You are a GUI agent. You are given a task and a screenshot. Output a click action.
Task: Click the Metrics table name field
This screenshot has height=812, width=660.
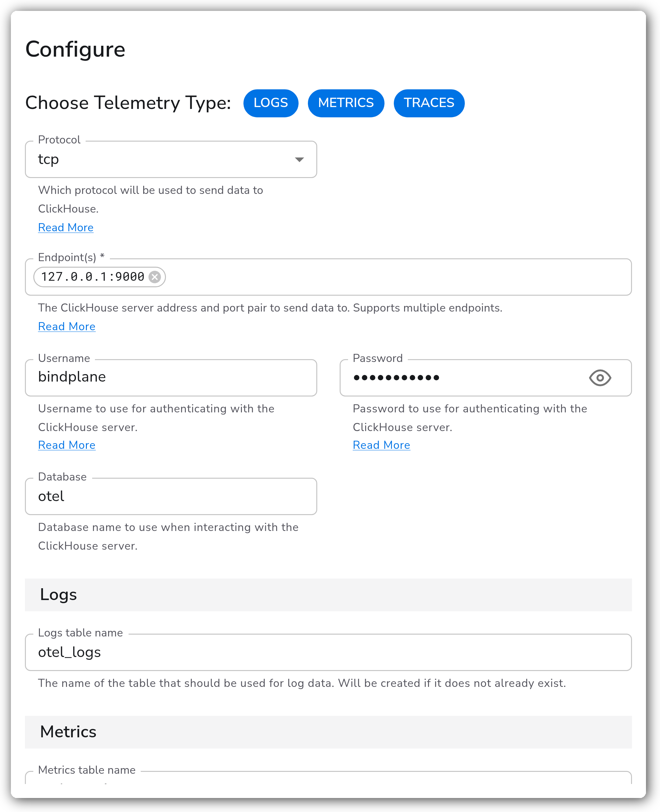point(328,777)
